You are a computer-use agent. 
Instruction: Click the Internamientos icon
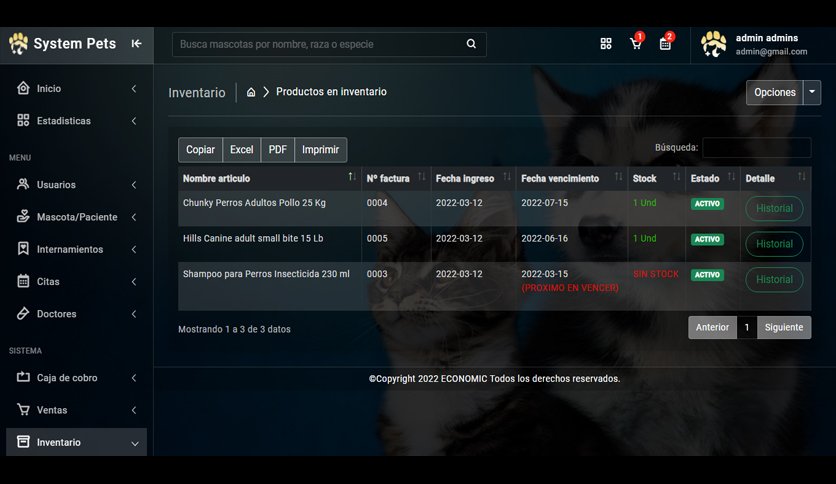click(23, 249)
